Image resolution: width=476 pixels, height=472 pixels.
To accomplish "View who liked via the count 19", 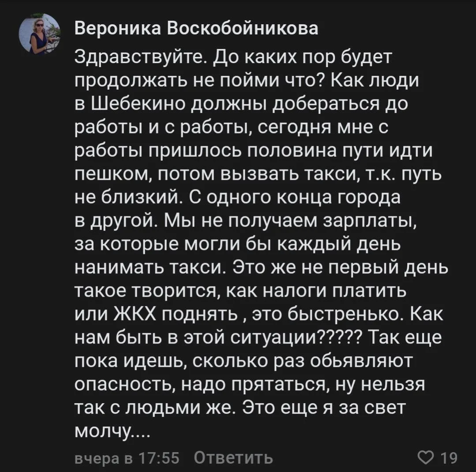I will click(449, 458).
